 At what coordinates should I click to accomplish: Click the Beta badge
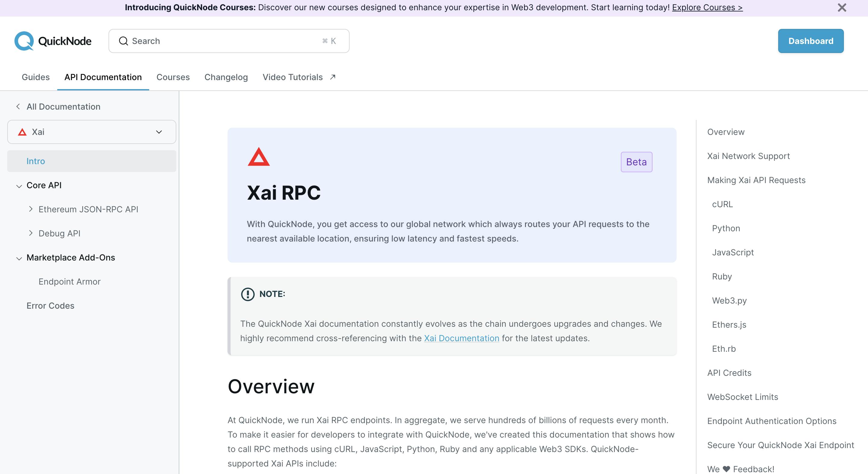(x=636, y=162)
